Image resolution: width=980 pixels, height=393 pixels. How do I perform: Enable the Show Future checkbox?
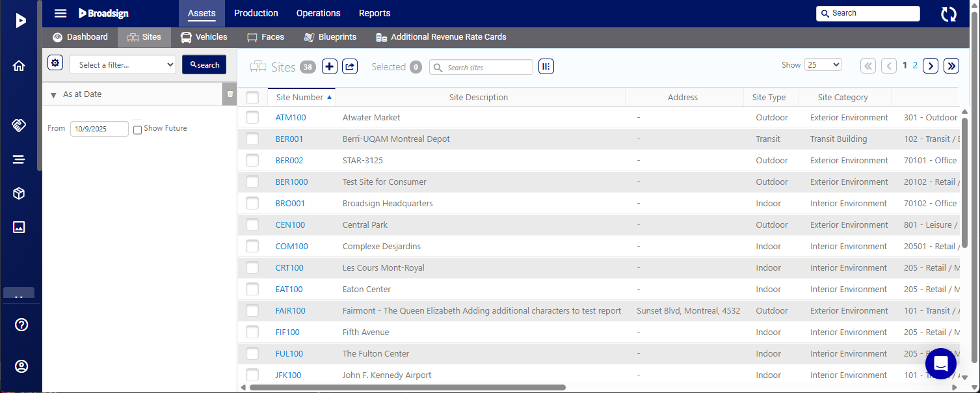[137, 129]
